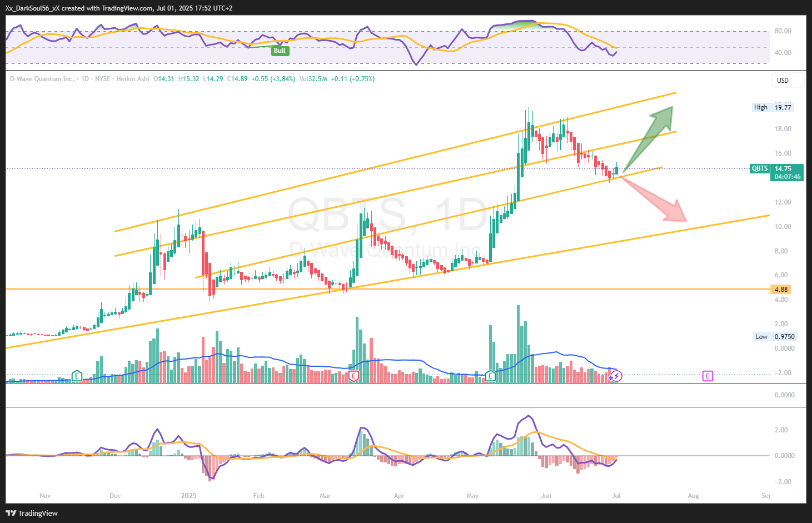Click the Apr label on time axis
812x523 pixels.
[x=399, y=496]
